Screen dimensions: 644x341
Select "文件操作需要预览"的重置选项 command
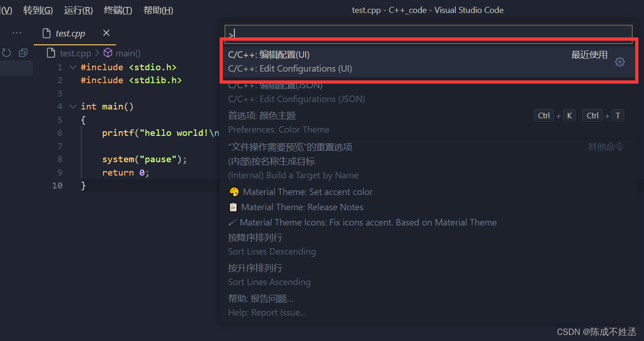[x=428, y=147]
